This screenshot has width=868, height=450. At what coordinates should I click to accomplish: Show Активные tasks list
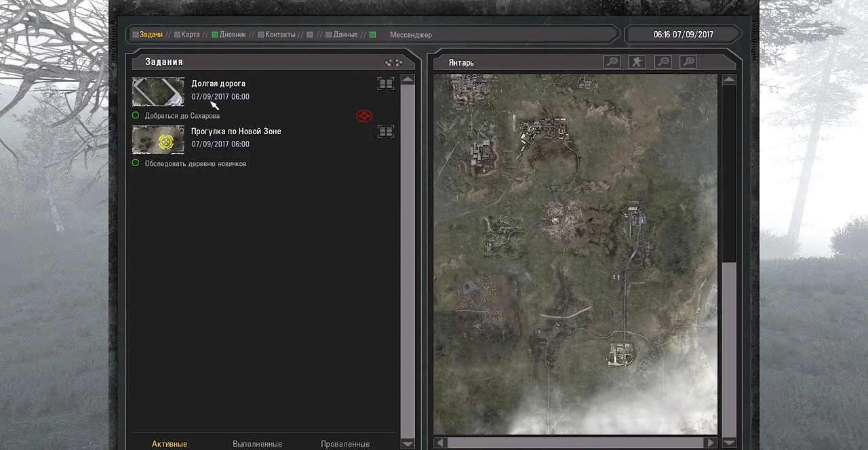(170, 444)
